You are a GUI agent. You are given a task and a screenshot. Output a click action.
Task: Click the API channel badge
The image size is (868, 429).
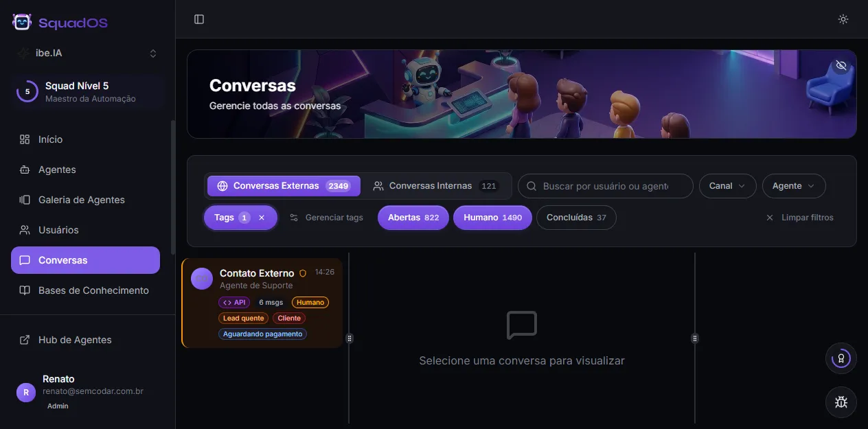(234, 302)
